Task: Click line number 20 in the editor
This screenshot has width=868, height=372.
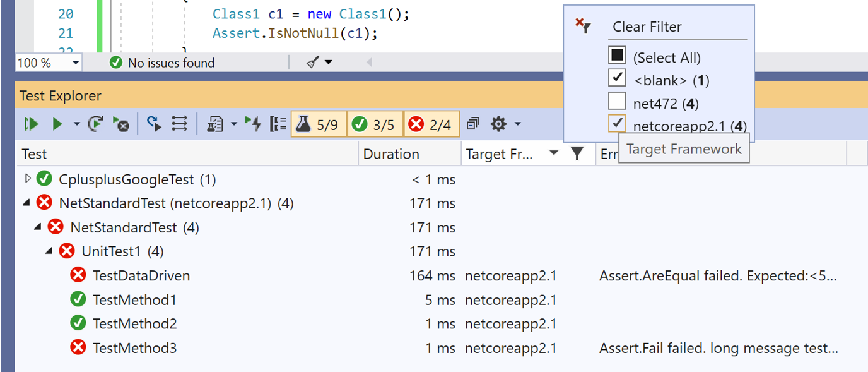Action: tap(66, 14)
